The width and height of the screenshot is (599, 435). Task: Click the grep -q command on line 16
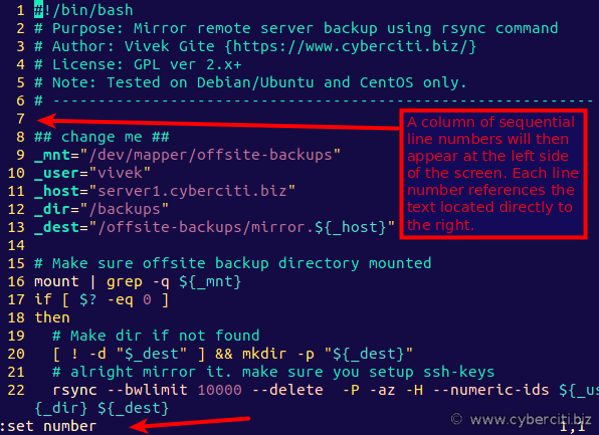click(x=138, y=282)
